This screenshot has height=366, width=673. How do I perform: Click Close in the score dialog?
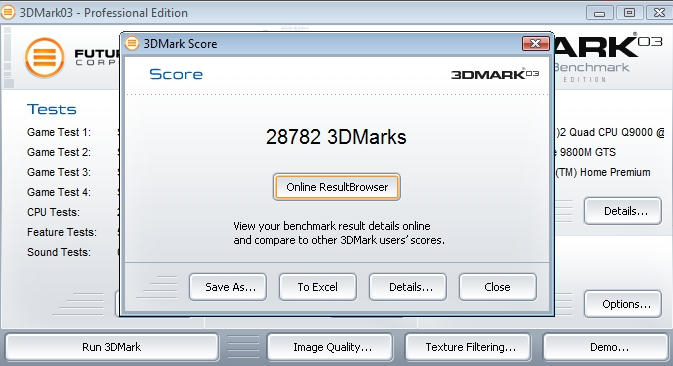coord(497,287)
